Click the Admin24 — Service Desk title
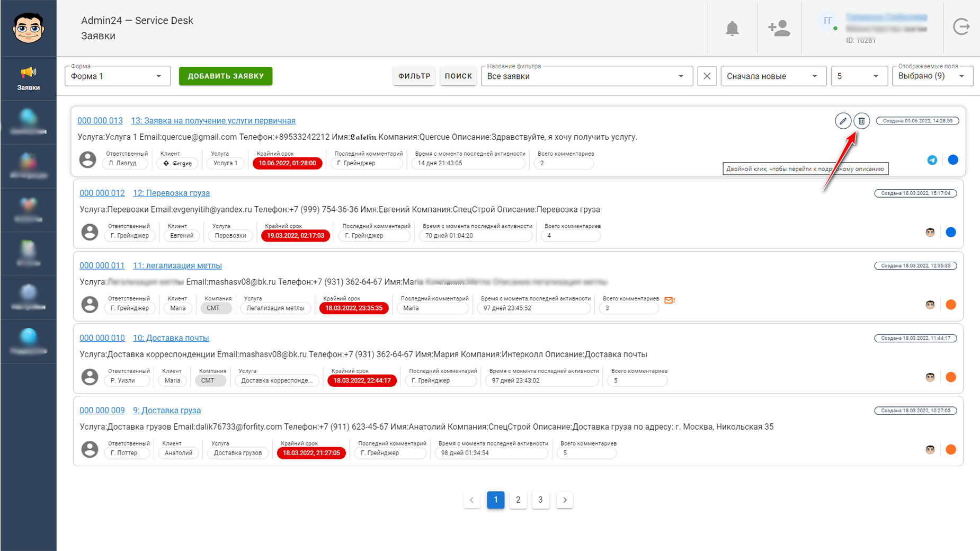Viewport: 980px width, 551px height. pyautogui.click(x=137, y=21)
